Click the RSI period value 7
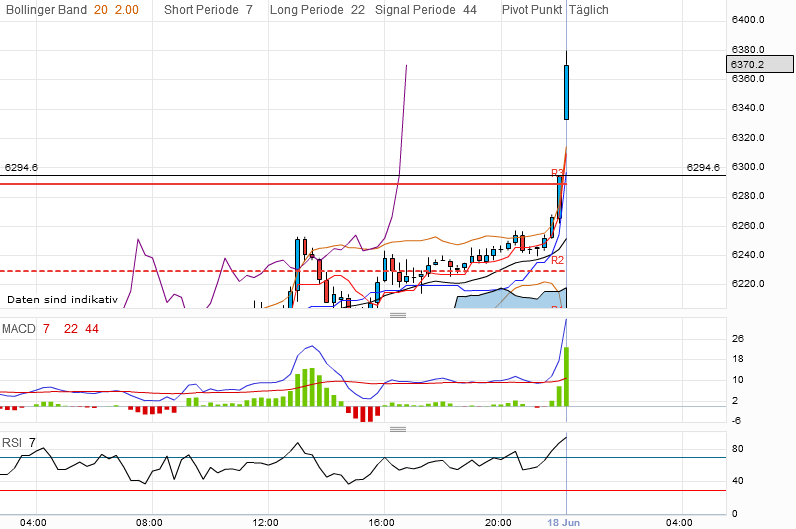The height and width of the screenshot is (529, 796). tap(32, 443)
